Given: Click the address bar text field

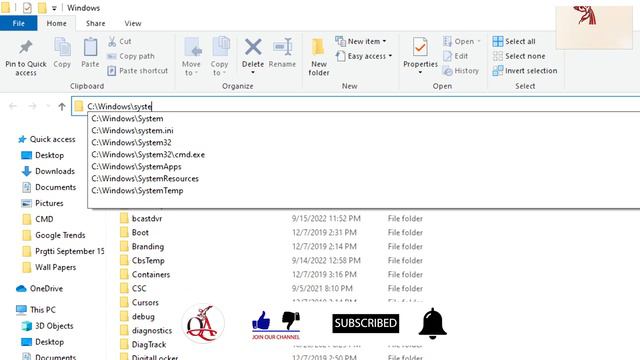Looking at the screenshot, I should 355,107.
